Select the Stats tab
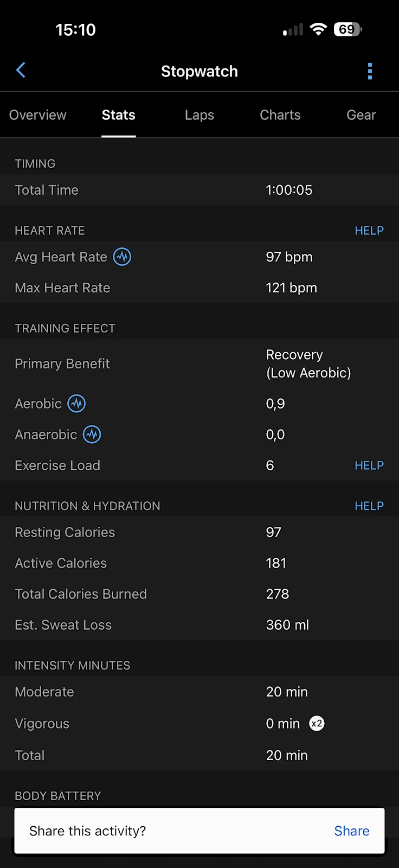399x868 pixels. 119,115
